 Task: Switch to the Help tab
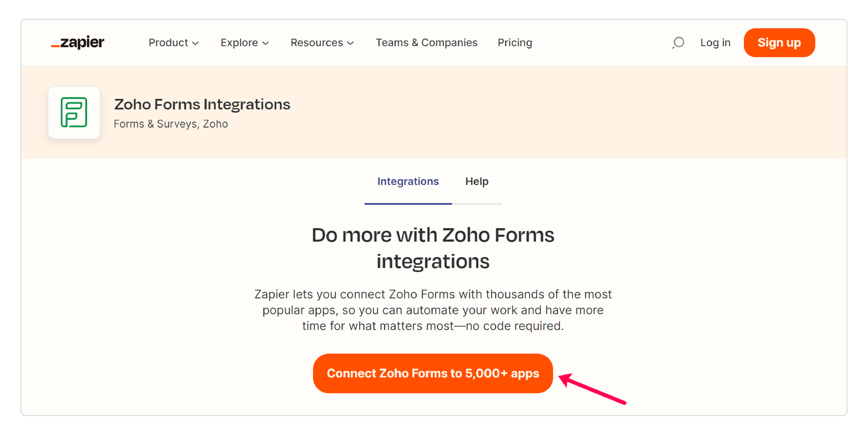[476, 181]
